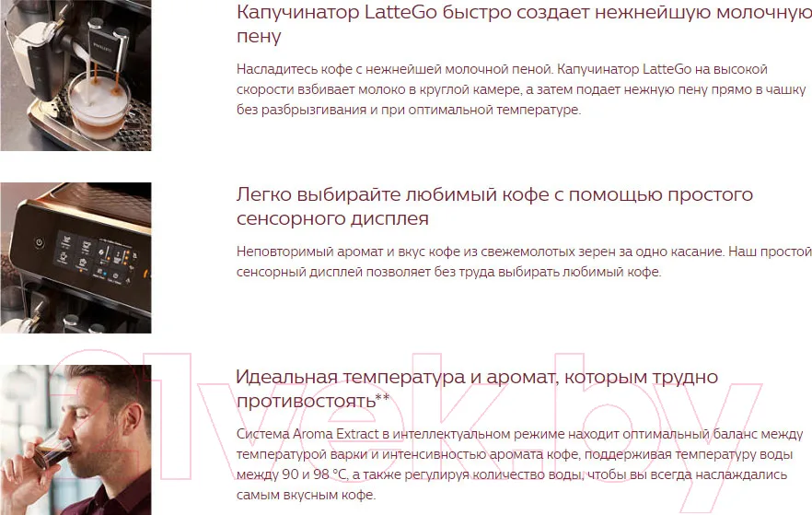Select heading 'Идеальная температура и аромат'
This screenshot has height=515, width=812.
[x=477, y=389]
